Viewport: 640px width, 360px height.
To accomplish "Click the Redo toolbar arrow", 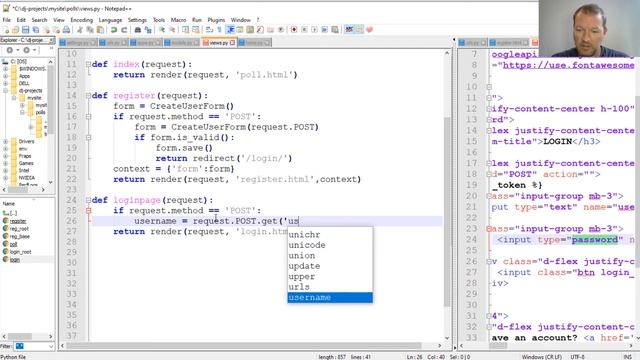I will click(x=124, y=30).
